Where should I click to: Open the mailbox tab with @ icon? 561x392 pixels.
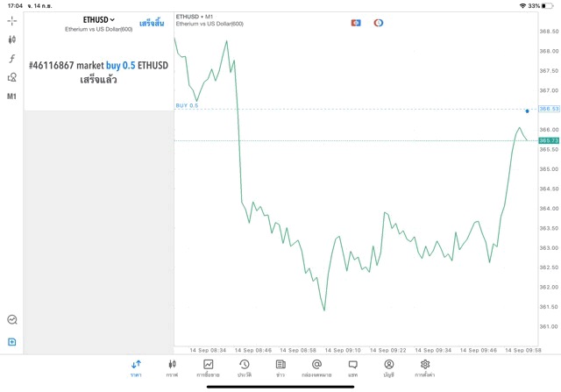(316, 368)
